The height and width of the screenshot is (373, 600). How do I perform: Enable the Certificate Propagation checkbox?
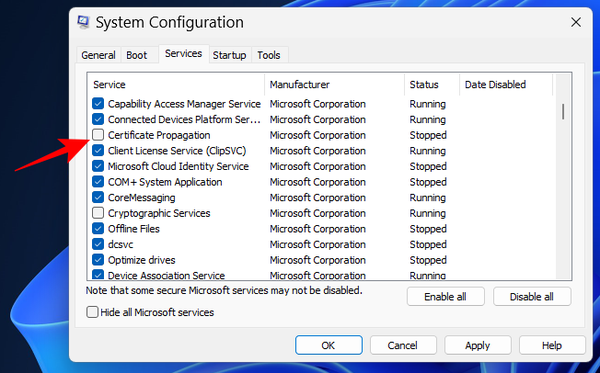coord(98,135)
